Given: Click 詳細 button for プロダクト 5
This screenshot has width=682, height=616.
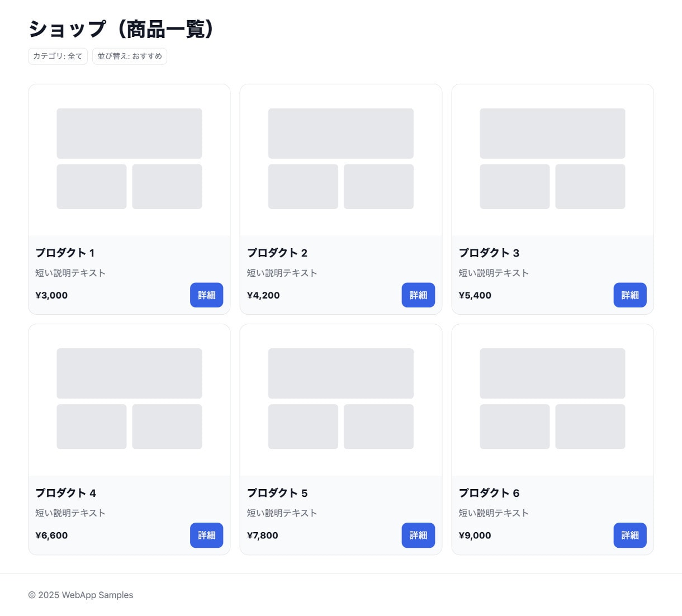Looking at the screenshot, I should (418, 535).
